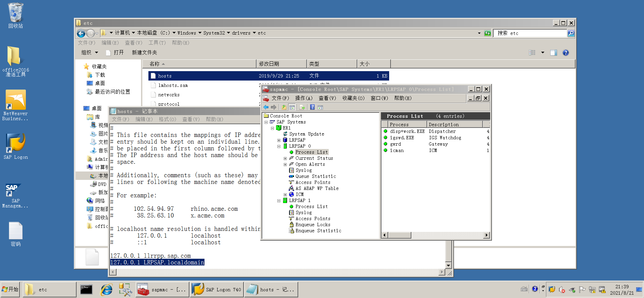
Task: Click Command Prompt icon in taskbar
Action: (x=86, y=289)
